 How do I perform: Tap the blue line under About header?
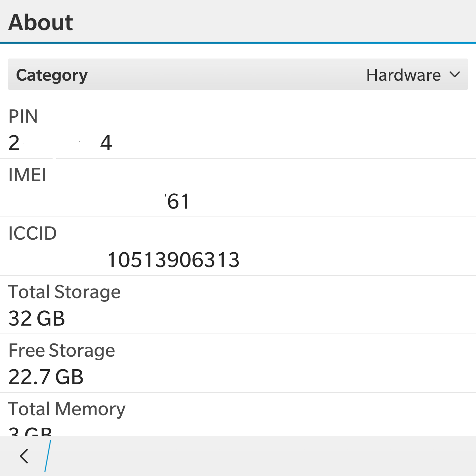click(x=238, y=43)
